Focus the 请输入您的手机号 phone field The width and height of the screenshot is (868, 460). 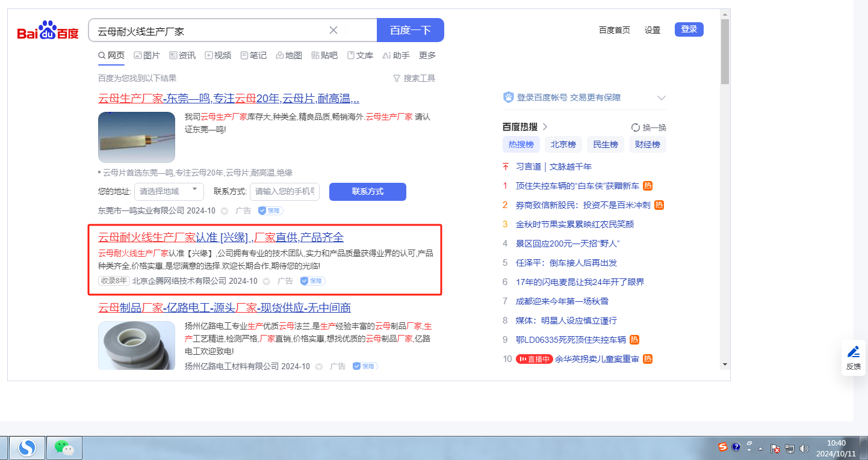coord(285,192)
